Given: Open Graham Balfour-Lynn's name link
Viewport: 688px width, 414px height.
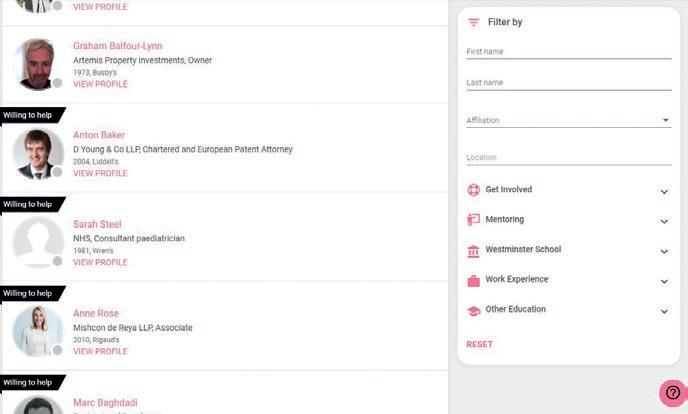Looking at the screenshot, I should tap(117, 46).
